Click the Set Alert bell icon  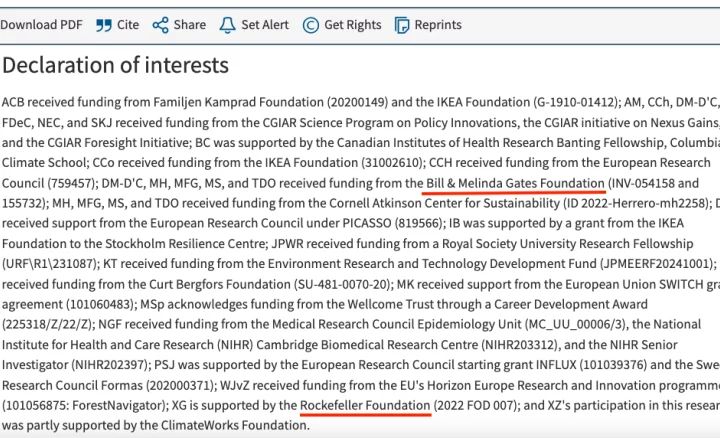(227, 25)
